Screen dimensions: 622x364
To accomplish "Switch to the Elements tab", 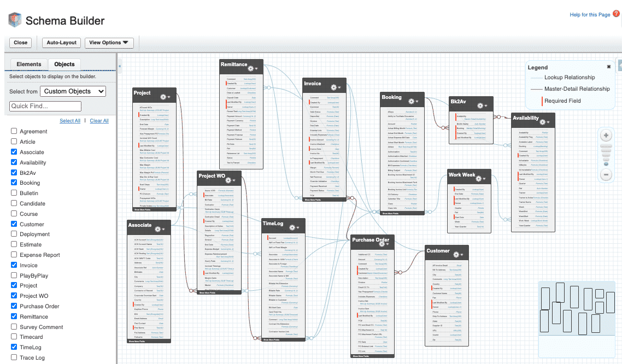I will pos(28,64).
